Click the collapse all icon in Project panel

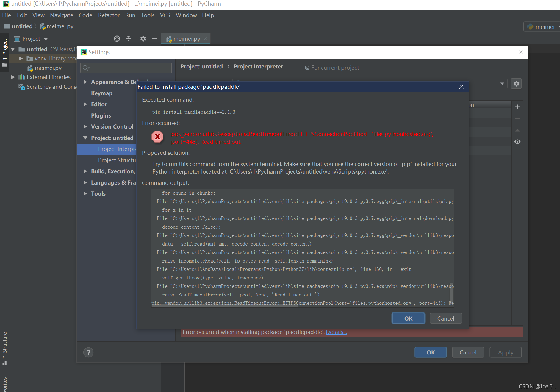point(129,39)
